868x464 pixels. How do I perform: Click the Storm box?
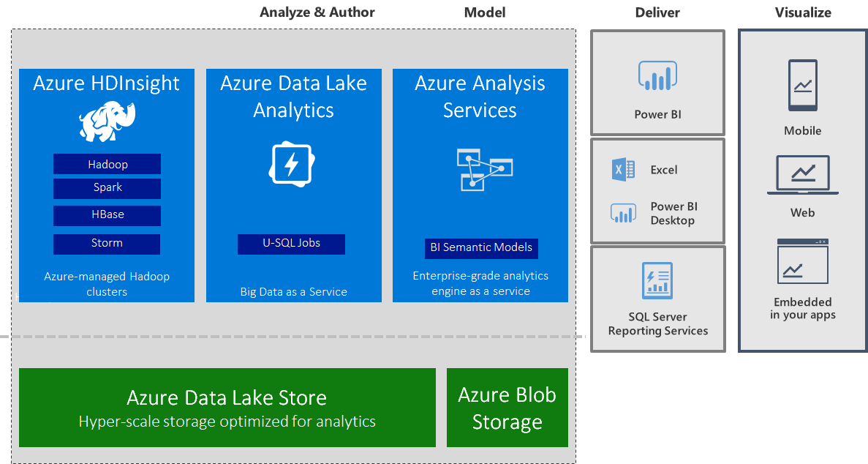point(107,244)
